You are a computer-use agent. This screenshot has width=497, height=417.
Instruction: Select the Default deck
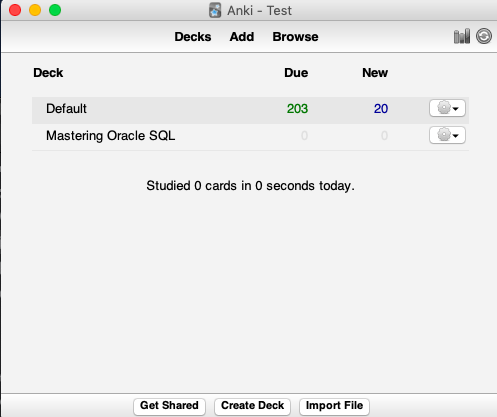[66, 109]
